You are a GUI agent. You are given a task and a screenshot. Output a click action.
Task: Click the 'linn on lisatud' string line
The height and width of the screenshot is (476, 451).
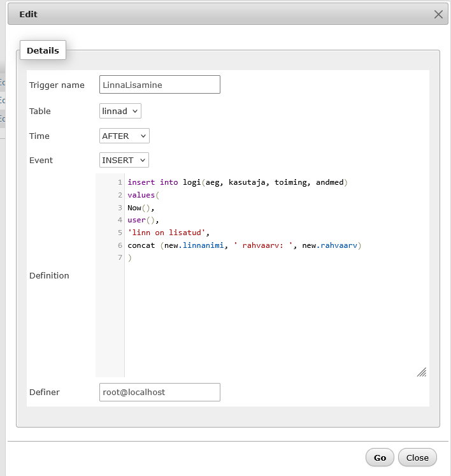click(x=168, y=233)
